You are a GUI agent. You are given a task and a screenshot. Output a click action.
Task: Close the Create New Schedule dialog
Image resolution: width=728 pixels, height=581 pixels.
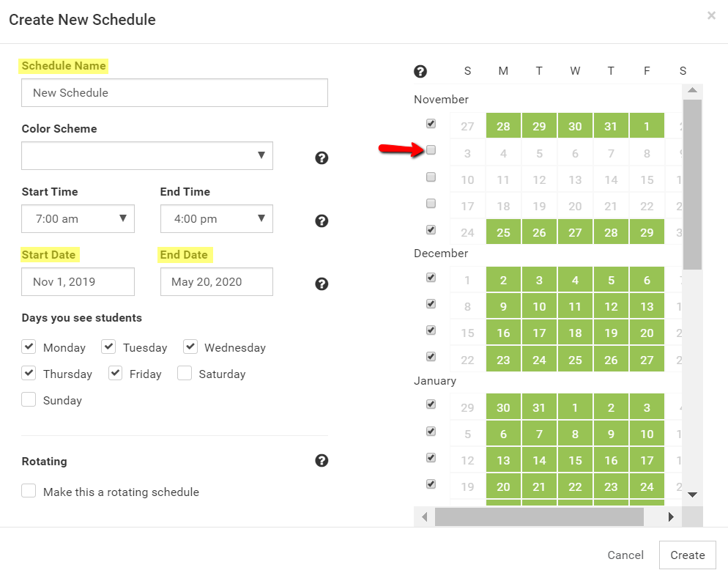click(x=711, y=15)
